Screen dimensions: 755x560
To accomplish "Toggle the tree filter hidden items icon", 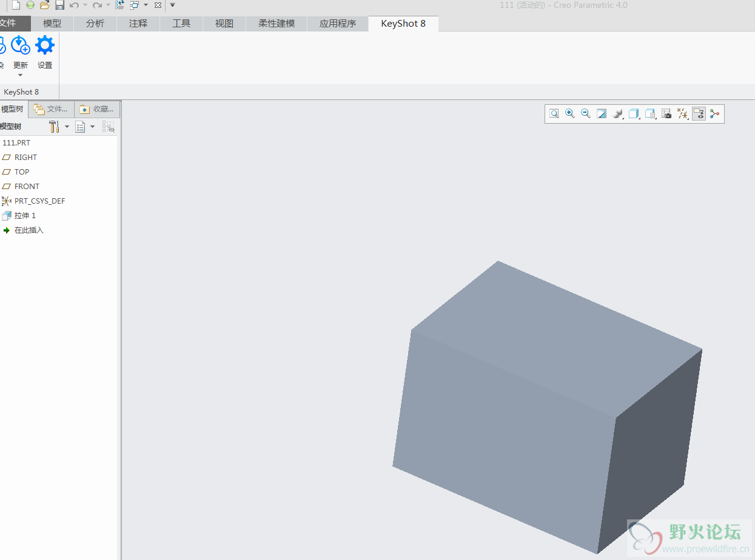I will [x=109, y=127].
